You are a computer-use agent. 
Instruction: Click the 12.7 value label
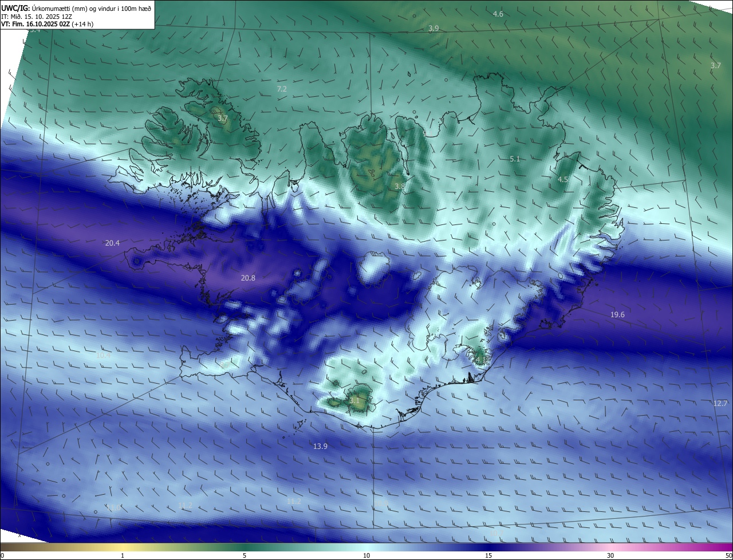point(720,403)
